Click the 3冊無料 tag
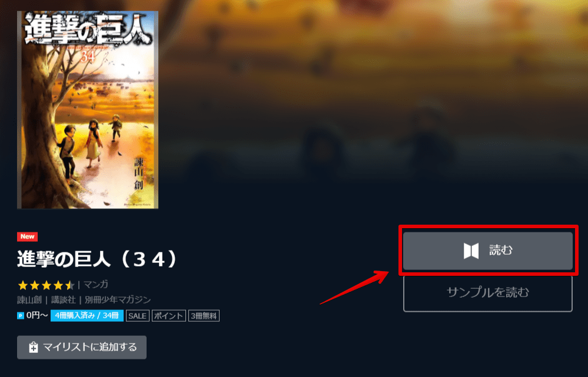The width and height of the screenshot is (588, 377). [x=204, y=316]
